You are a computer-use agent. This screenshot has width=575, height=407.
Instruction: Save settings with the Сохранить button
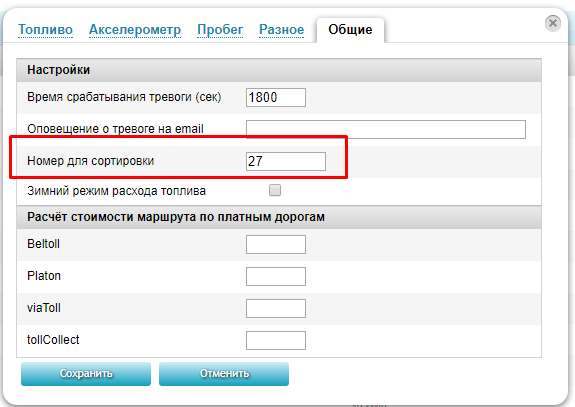coord(86,374)
